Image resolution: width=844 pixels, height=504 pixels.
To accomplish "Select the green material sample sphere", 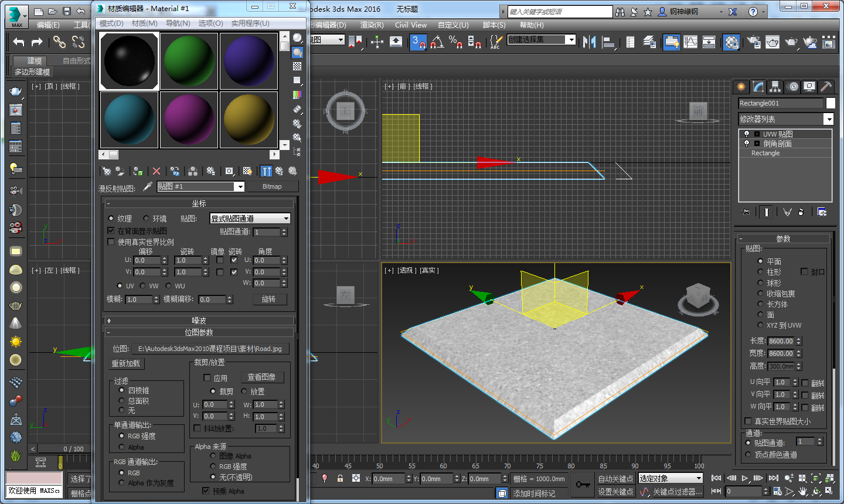I will 189,61.
